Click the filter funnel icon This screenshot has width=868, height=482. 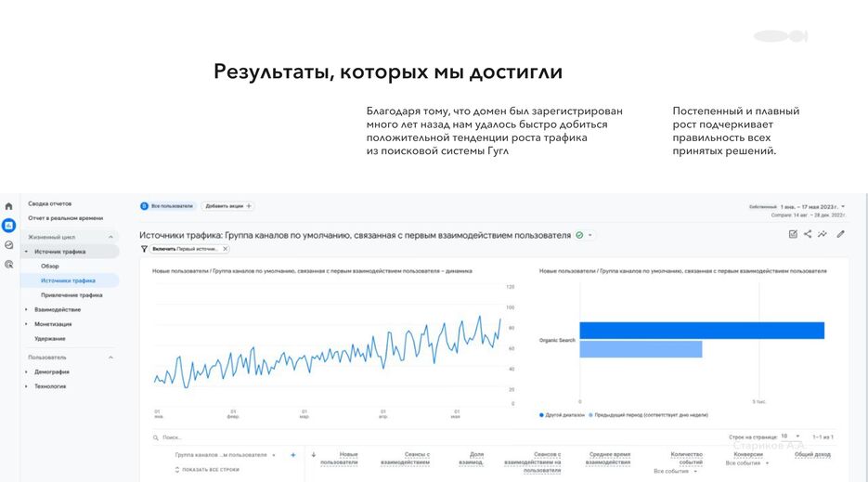[144, 249]
